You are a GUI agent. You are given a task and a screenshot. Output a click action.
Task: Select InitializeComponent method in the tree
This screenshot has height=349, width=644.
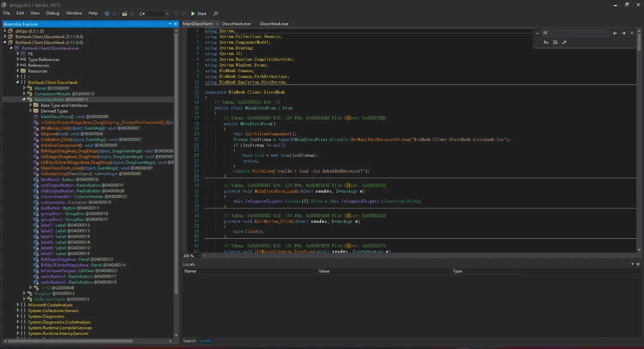click(61, 145)
